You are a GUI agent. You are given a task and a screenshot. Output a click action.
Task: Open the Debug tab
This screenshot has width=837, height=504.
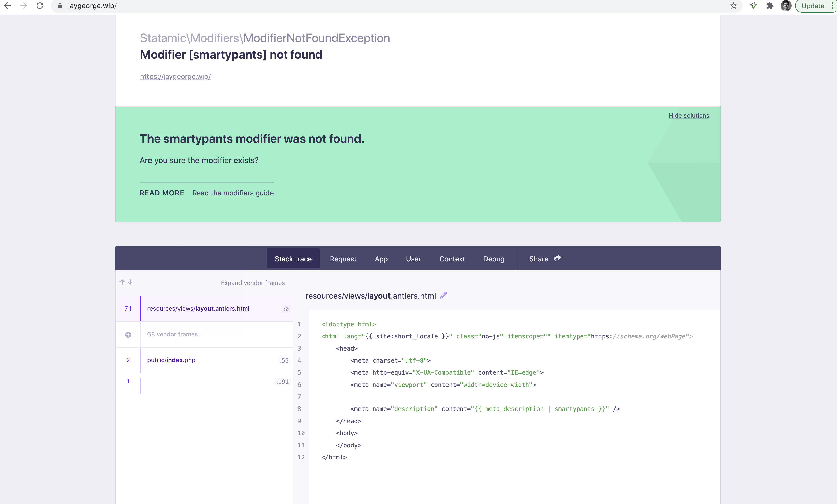[494, 259]
